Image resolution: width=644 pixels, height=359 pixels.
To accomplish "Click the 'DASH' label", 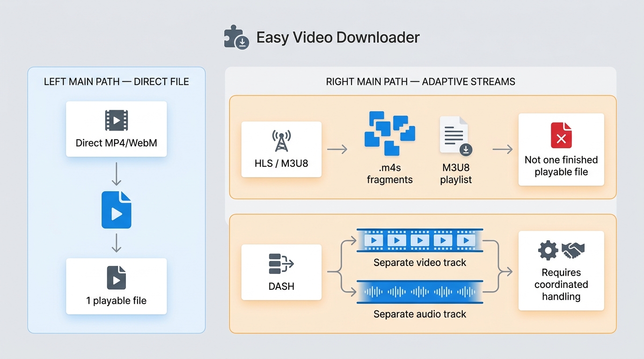I will [281, 286].
